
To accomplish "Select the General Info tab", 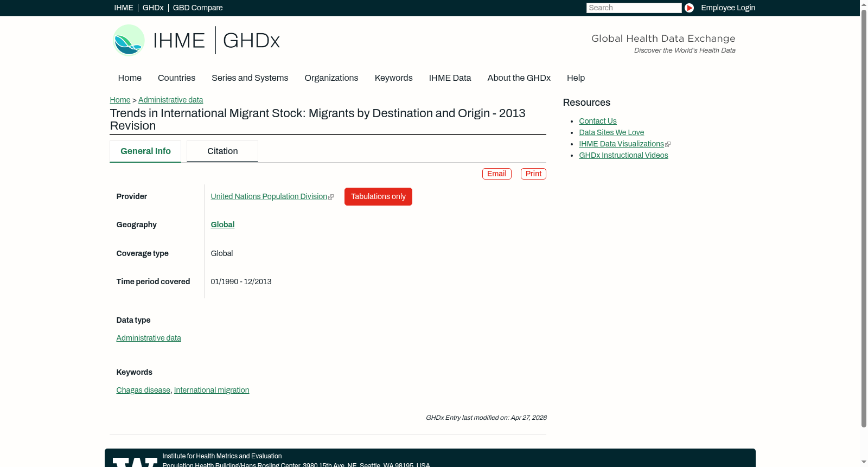I will 145,151.
